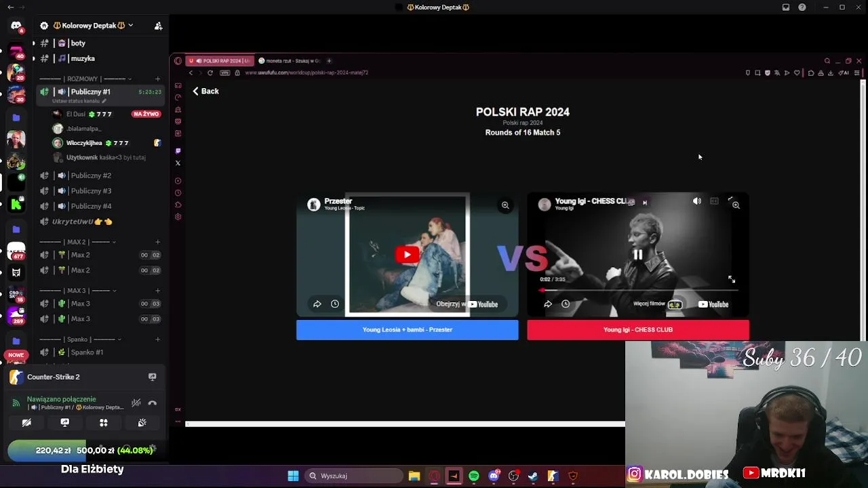Expand the Kolorowy Deptak server dropdown menu

point(130,26)
